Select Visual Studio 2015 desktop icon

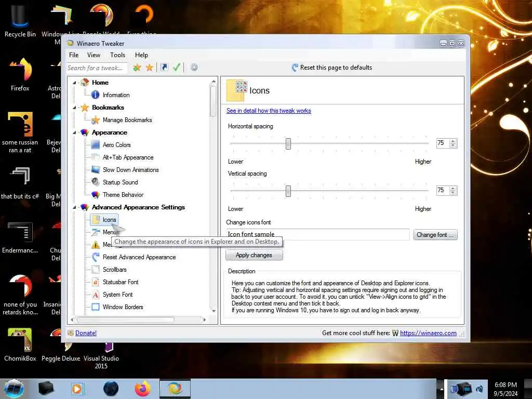tap(101, 355)
